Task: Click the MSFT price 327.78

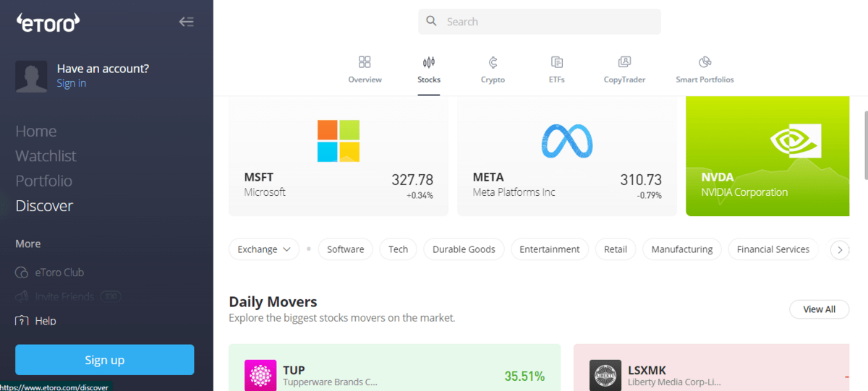Action: (412, 180)
